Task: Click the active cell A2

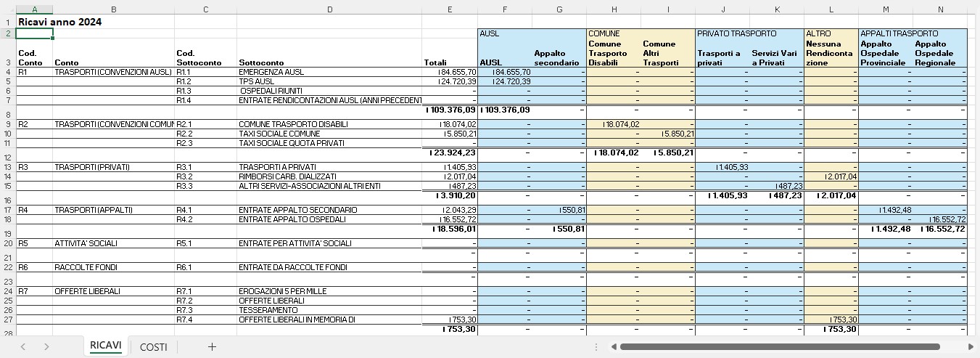Action: point(34,33)
